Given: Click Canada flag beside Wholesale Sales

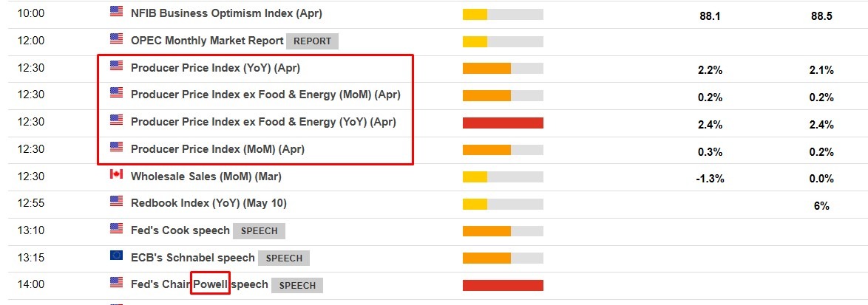Looking at the screenshot, I should (x=116, y=175).
